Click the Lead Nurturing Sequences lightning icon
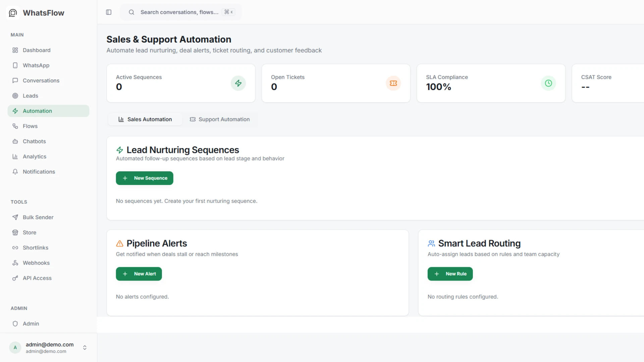The width and height of the screenshot is (644, 362). pos(120,150)
